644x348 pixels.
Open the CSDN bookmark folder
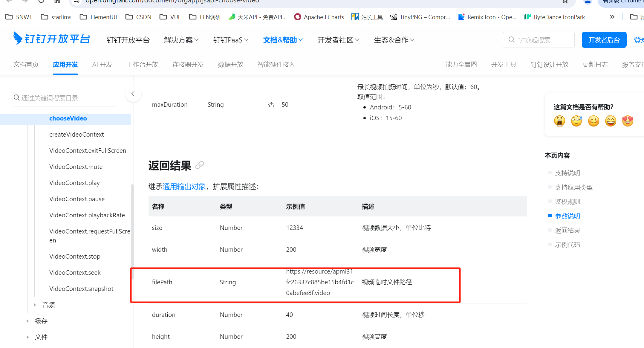pos(138,17)
